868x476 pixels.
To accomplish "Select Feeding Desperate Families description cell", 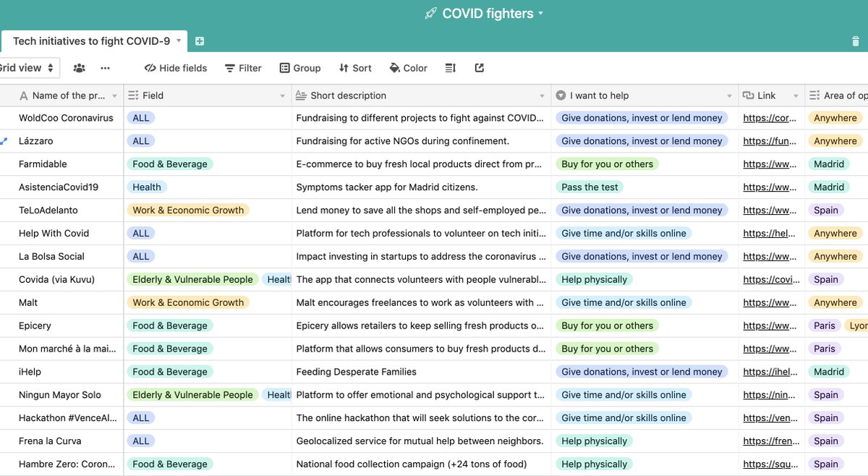I will pyautogui.click(x=422, y=372).
